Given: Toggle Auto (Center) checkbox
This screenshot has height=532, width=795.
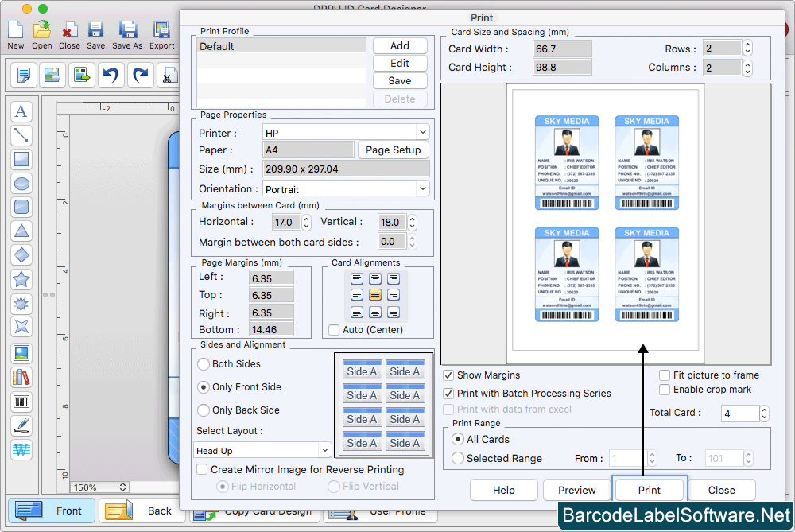Looking at the screenshot, I should 334,330.
